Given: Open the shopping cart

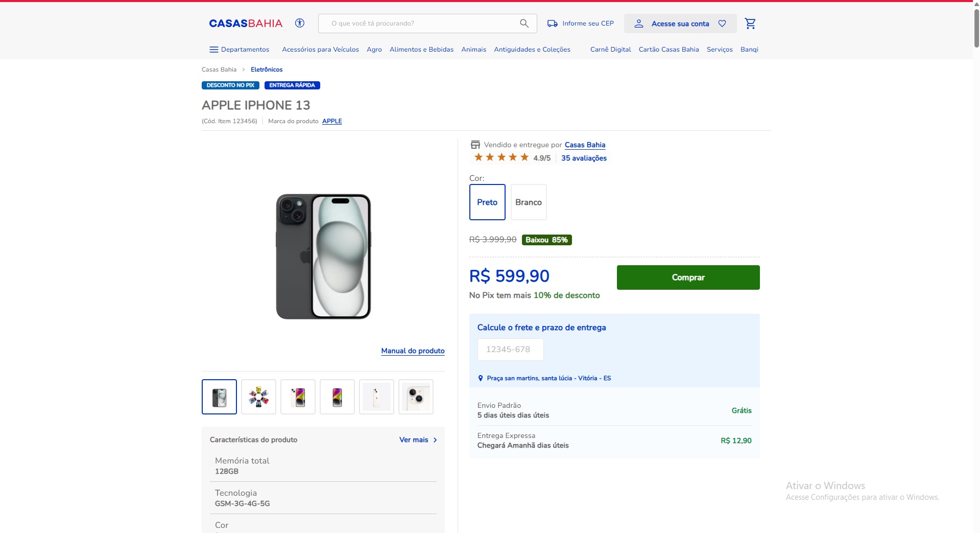Looking at the screenshot, I should [750, 24].
